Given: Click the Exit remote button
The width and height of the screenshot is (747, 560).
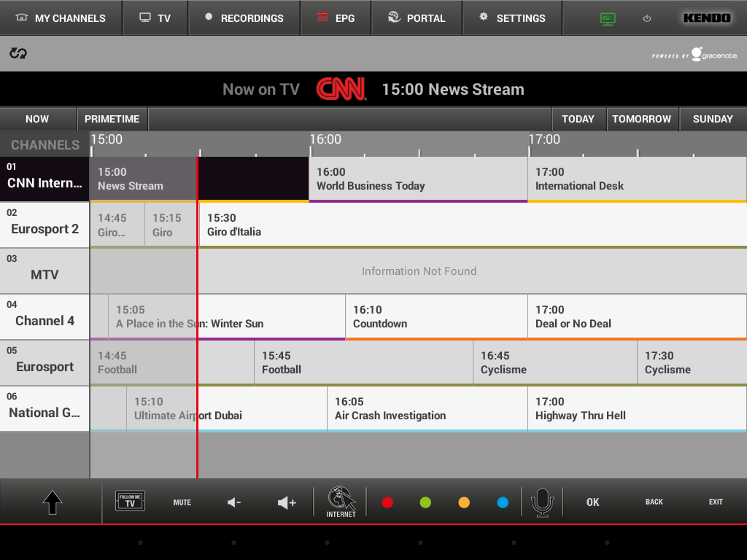Looking at the screenshot, I should 716,502.
